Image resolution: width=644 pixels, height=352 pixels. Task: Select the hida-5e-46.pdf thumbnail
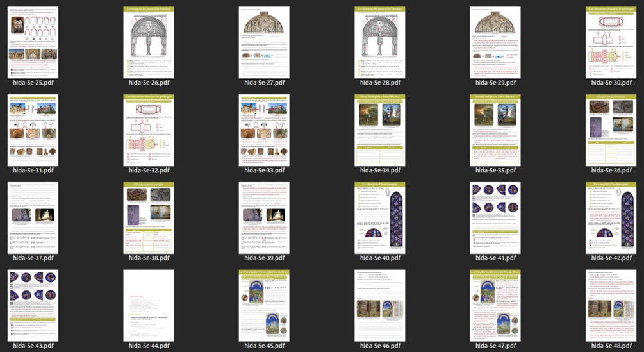[380, 306]
